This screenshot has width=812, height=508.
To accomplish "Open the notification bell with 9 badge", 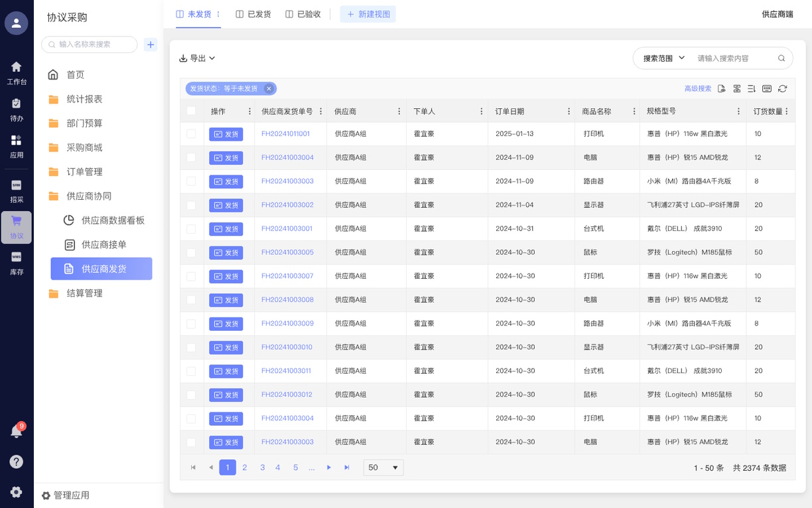I will click(x=17, y=431).
